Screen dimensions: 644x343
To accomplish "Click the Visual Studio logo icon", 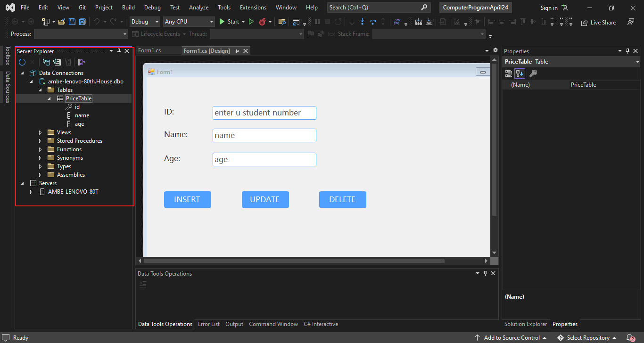I will [10, 8].
